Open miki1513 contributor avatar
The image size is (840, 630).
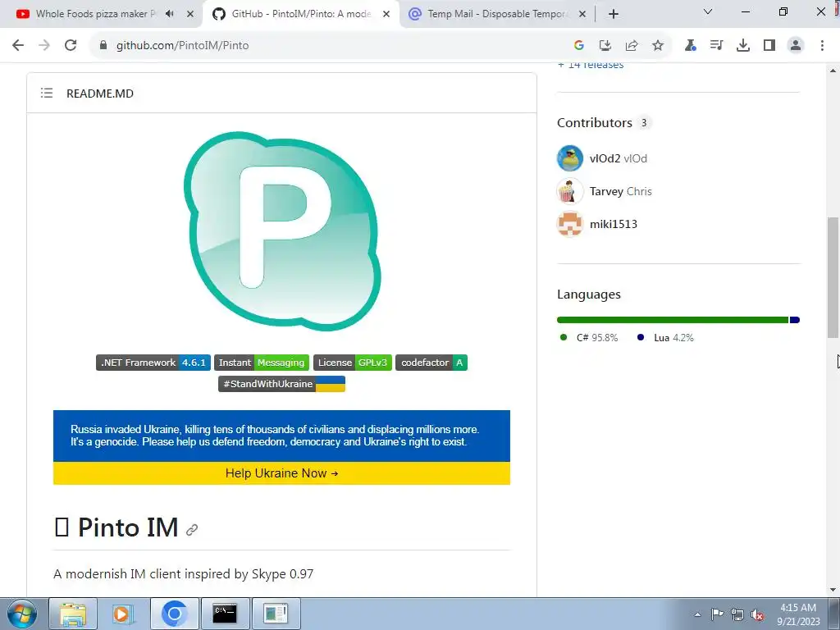click(570, 224)
